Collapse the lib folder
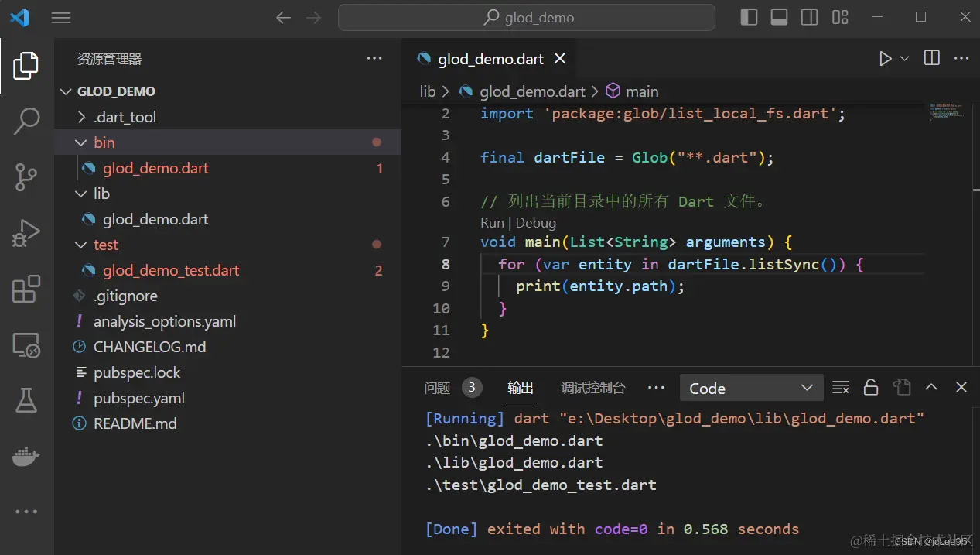This screenshot has width=980, height=555. click(x=227, y=194)
